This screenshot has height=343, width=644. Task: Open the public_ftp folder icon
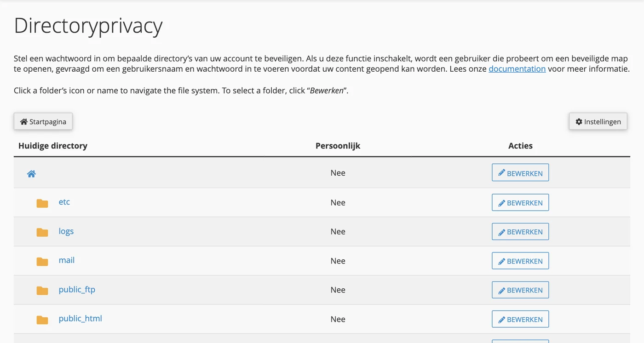coord(42,290)
